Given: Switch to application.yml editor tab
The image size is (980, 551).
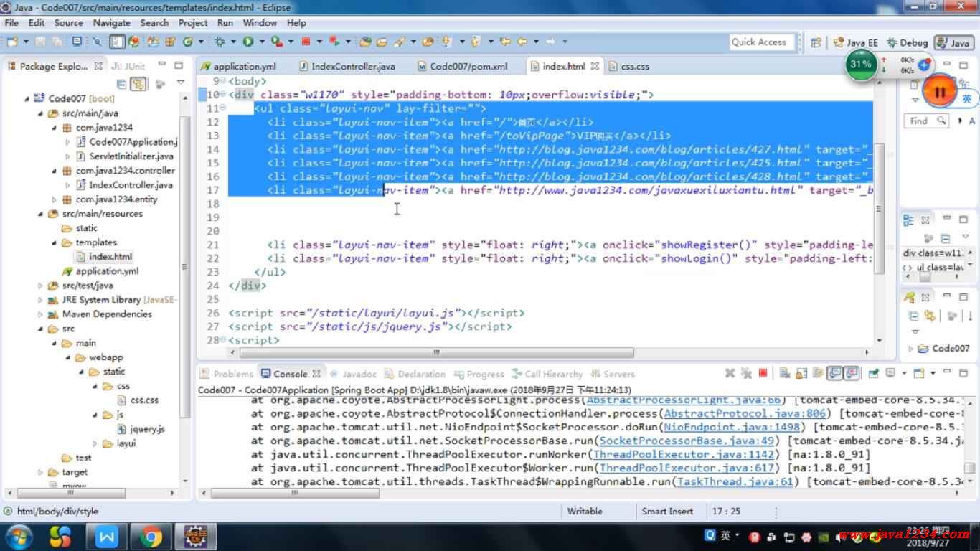Looking at the screenshot, I should point(239,66).
